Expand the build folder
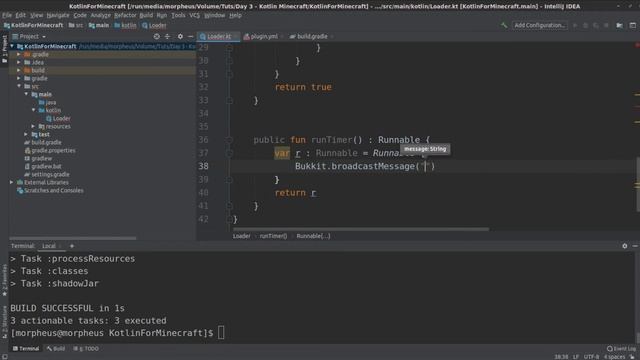The width and height of the screenshot is (640, 360). tap(19, 70)
